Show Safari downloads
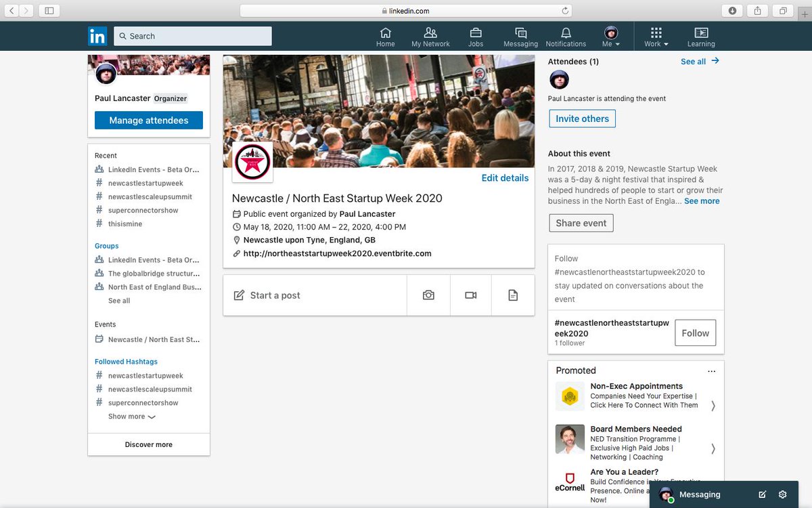This screenshot has height=508, width=812. (732, 11)
